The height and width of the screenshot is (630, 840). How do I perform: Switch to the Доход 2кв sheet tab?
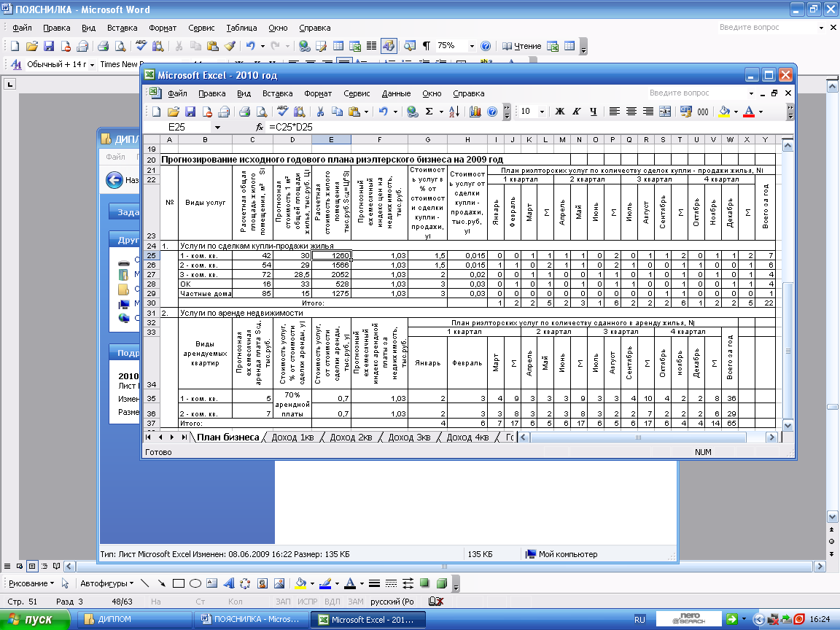pos(351,437)
